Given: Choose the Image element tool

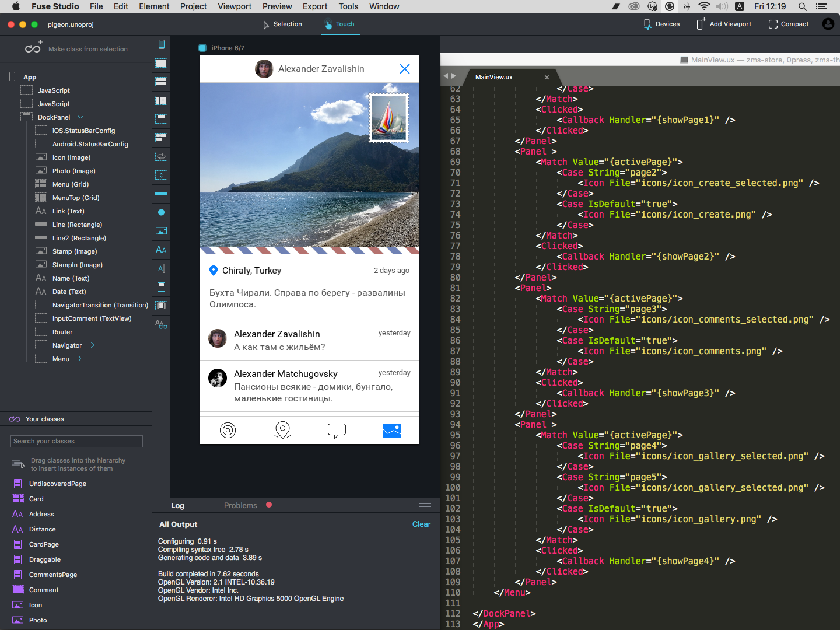Looking at the screenshot, I should coord(162,231).
